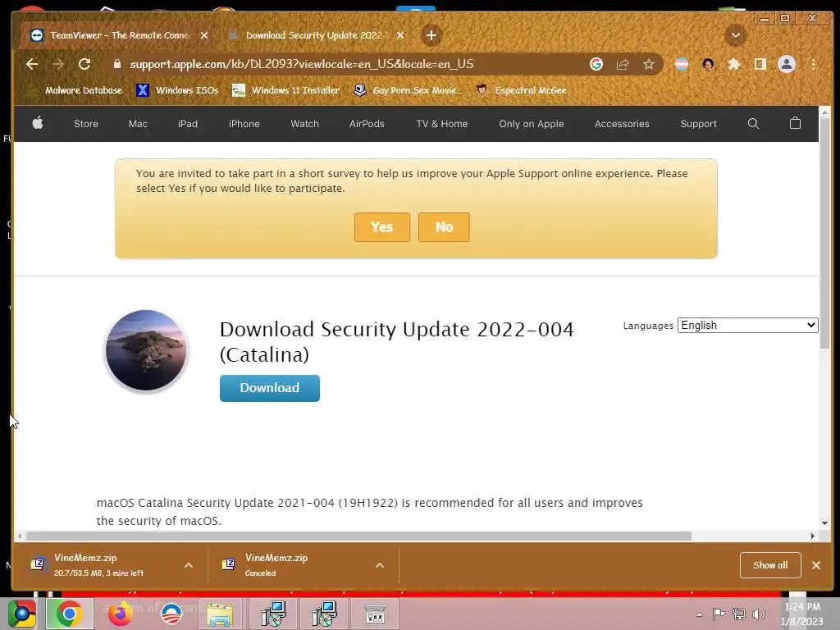Share this page via share icon
Viewport: 840px width, 630px height.
tap(623, 64)
